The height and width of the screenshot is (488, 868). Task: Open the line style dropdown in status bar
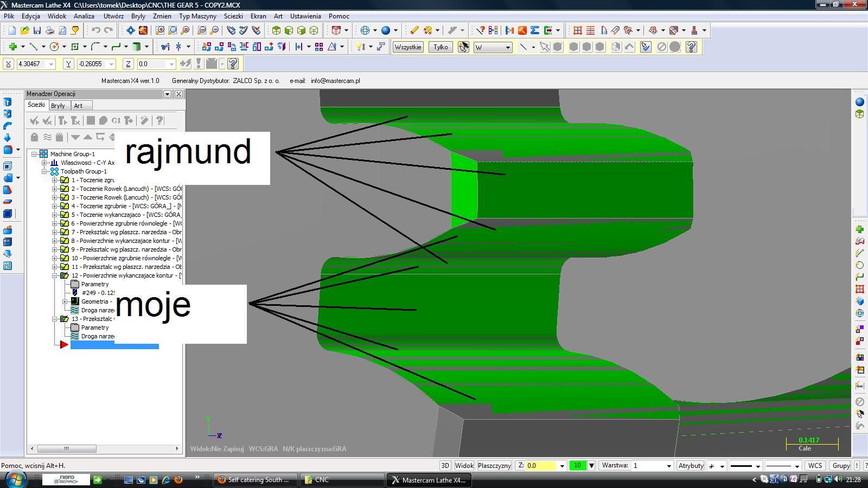[758, 466]
